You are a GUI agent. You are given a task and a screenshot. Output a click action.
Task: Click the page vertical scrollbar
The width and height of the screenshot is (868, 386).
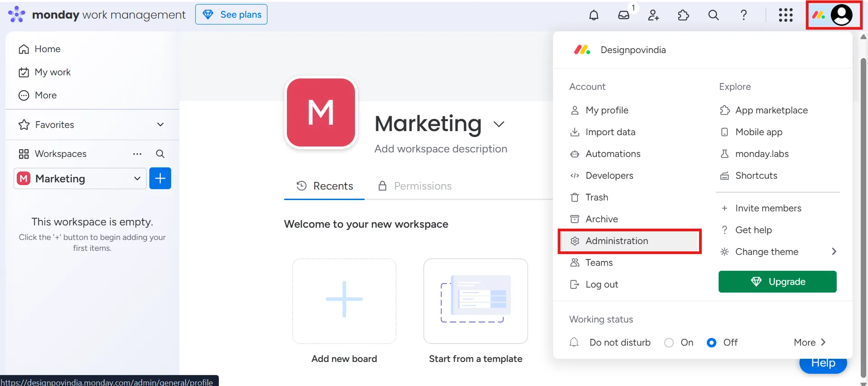click(x=863, y=218)
